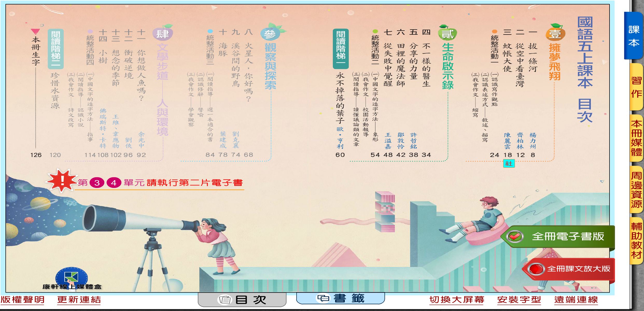Screen dimensions: 644x311
Task: Click the 生命啟示錄 unit title
Action: tap(448, 66)
